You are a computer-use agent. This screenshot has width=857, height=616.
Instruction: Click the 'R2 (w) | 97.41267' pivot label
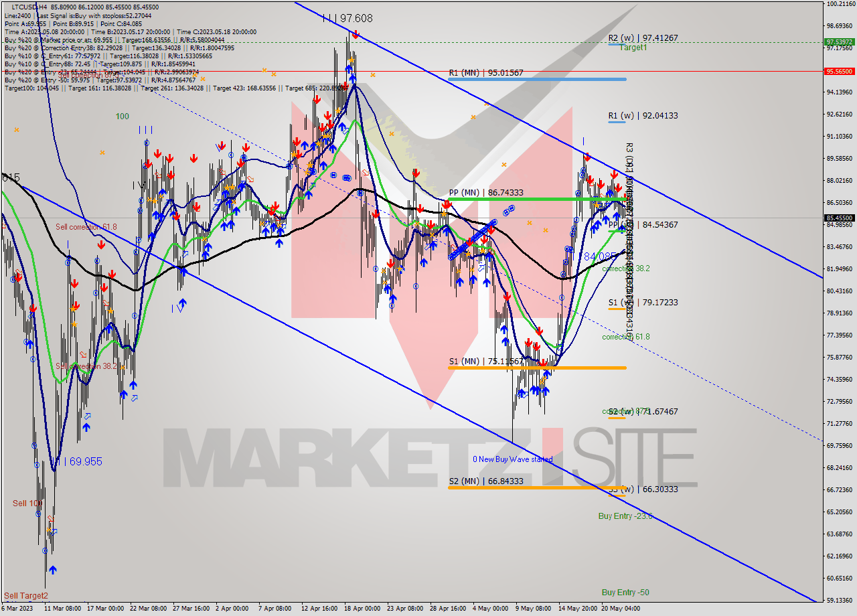click(643, 38)
